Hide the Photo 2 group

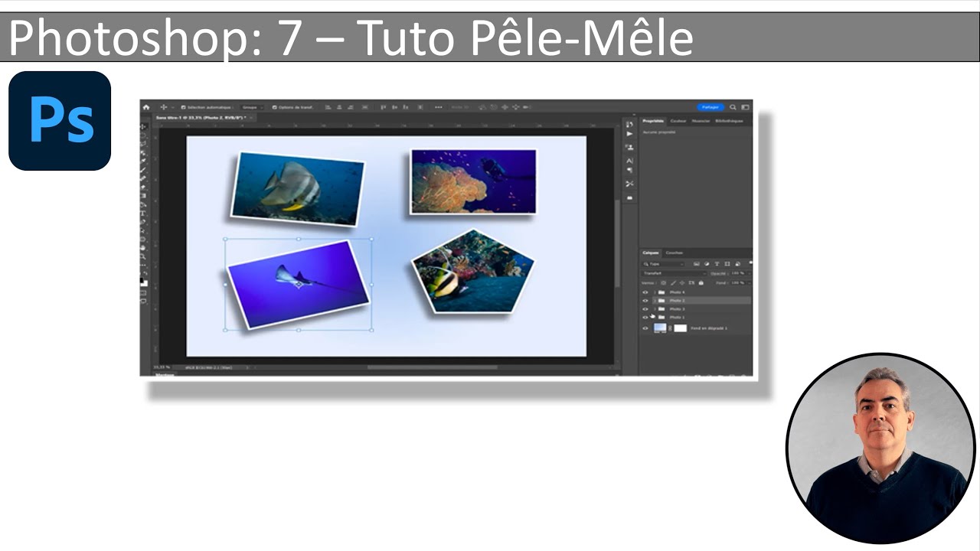645,301
